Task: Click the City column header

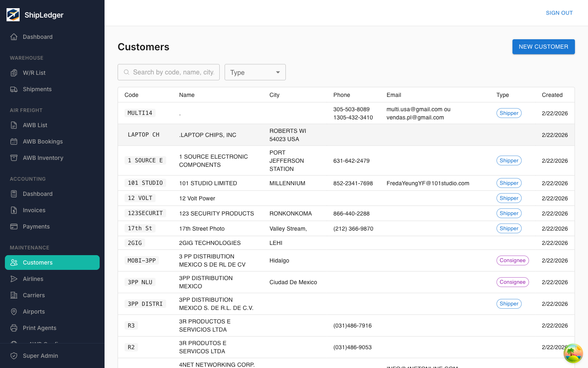Action: click(274, 95)
